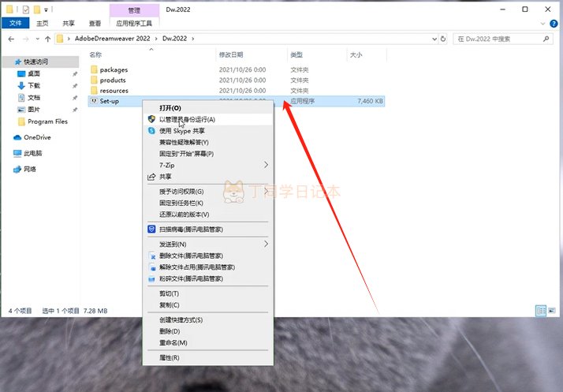Open the 应用程序工具 tab

tap(134, 24)
